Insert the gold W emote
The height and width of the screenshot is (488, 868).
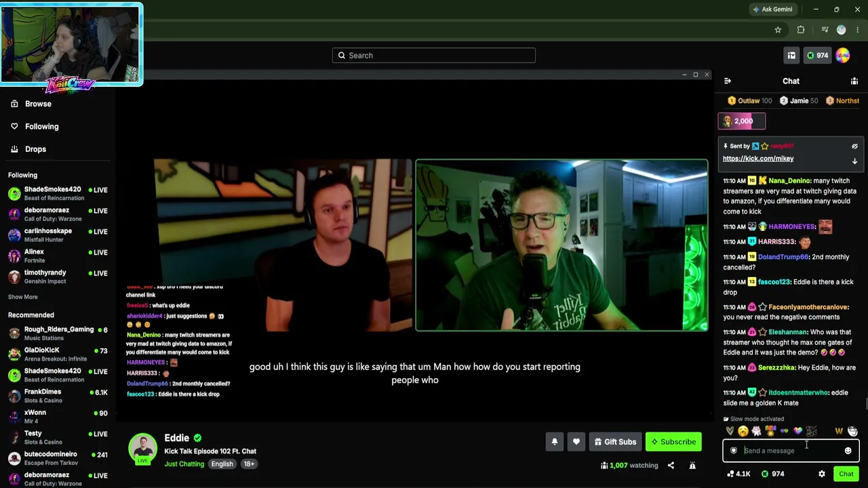coord(839,431)
